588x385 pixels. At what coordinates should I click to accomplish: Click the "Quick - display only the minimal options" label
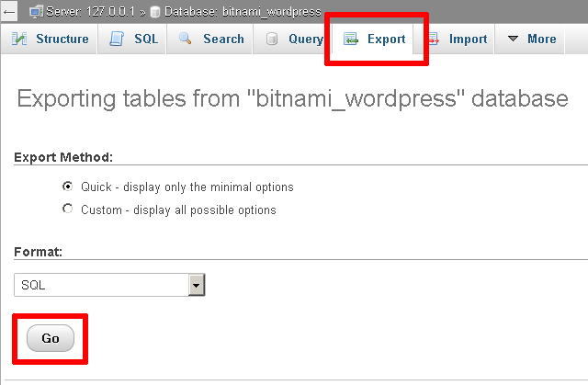tap(187, 187)
